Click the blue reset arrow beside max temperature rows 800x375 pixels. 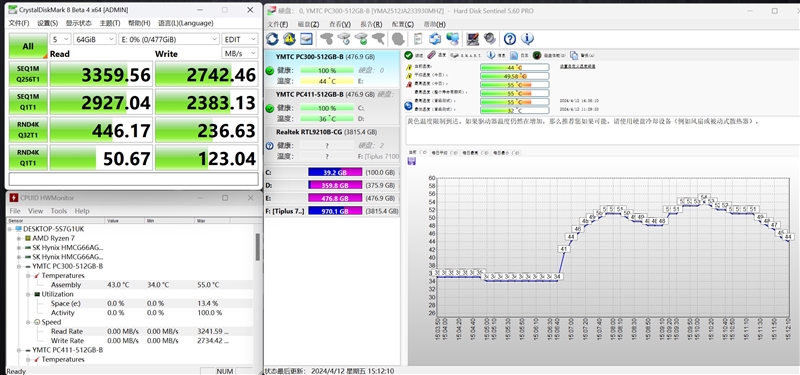(x=408, y=106)
